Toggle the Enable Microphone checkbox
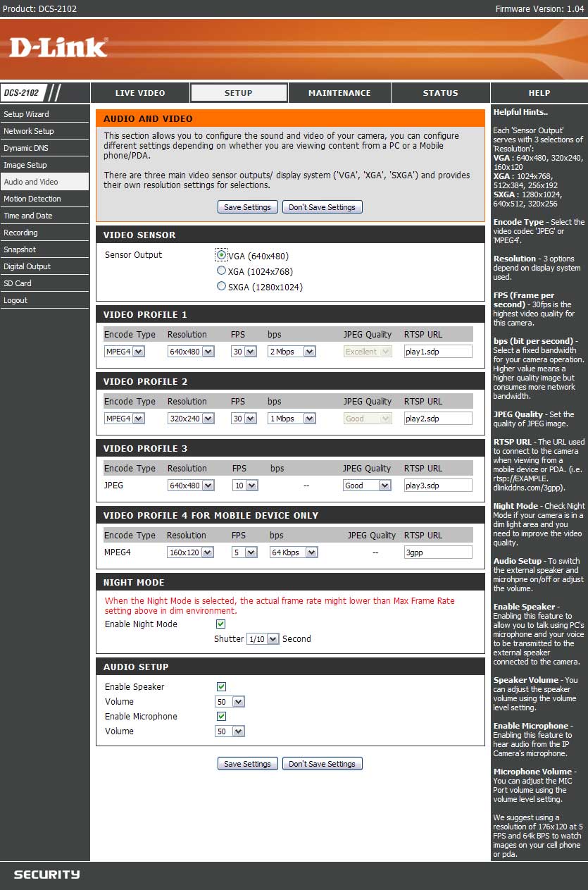Viewport: 588px width, 890px height. (x=221, y=716)
